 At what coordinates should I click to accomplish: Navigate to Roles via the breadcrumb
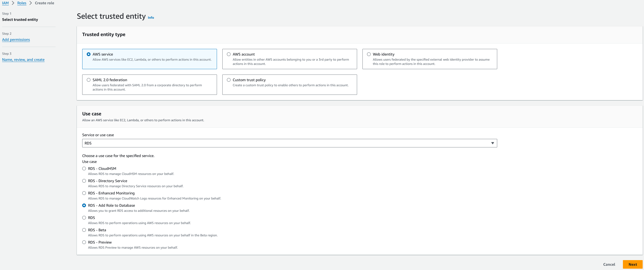[x=22, y=3]
